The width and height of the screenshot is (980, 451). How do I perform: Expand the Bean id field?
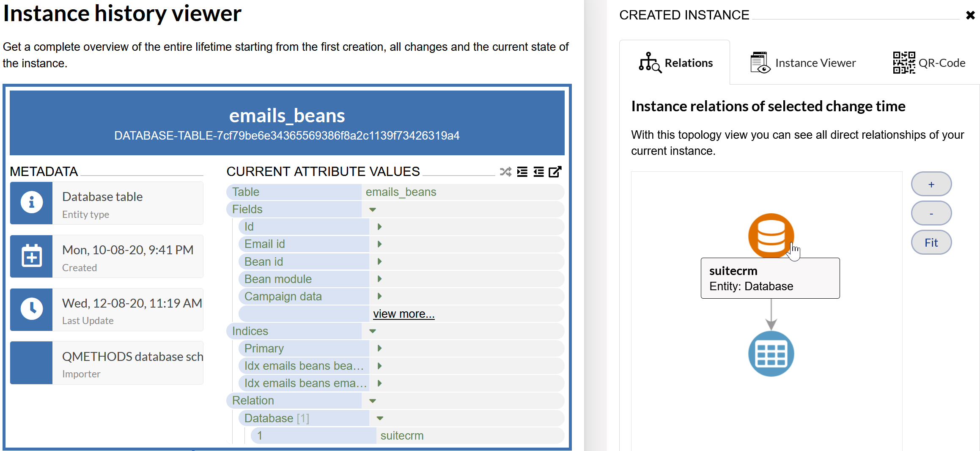tap(379, 261)
